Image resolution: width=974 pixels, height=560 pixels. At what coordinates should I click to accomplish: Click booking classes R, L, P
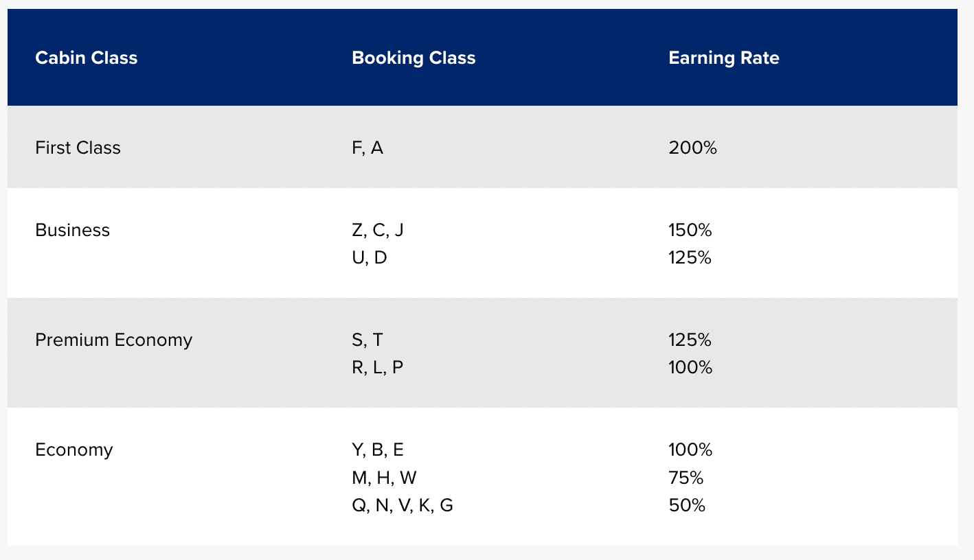click(378, 368)
